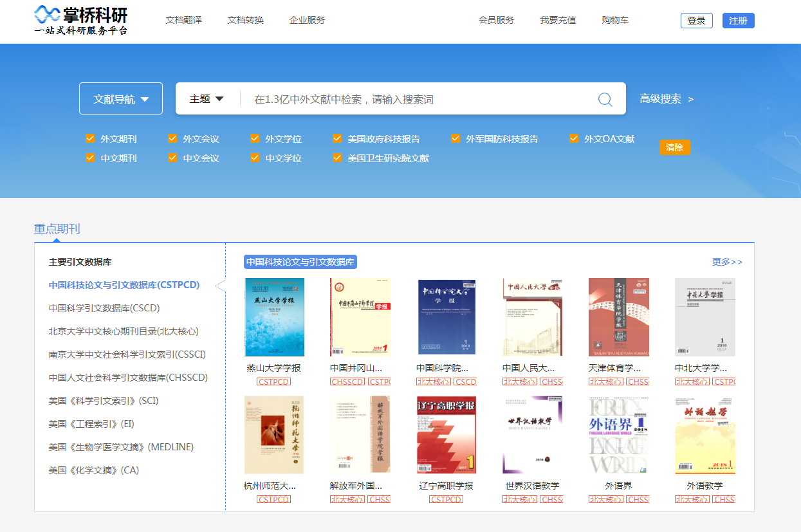
Task: Select 美国《工程索引》(EI)
Action: click(x=91, y=424)
